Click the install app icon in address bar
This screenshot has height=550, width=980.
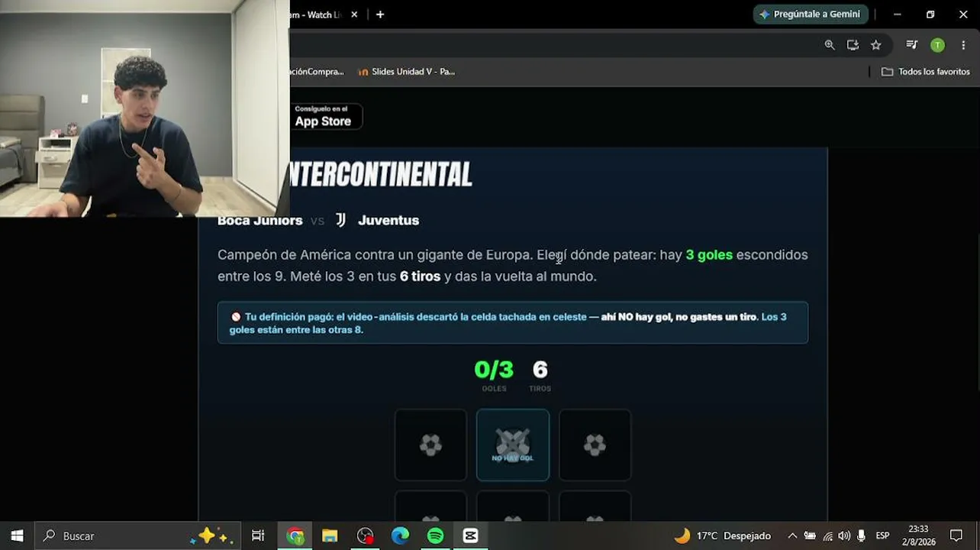(x=853, y=45)
